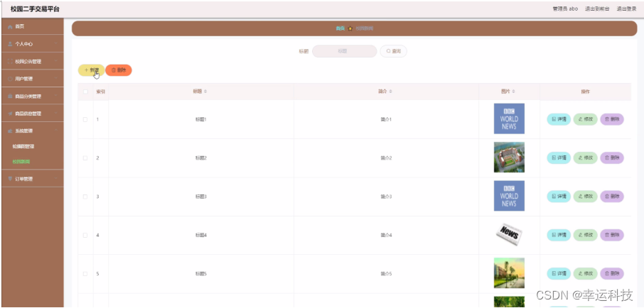Focus the 标题 search input field
The image size is (644, 308).
coord(344,51)
